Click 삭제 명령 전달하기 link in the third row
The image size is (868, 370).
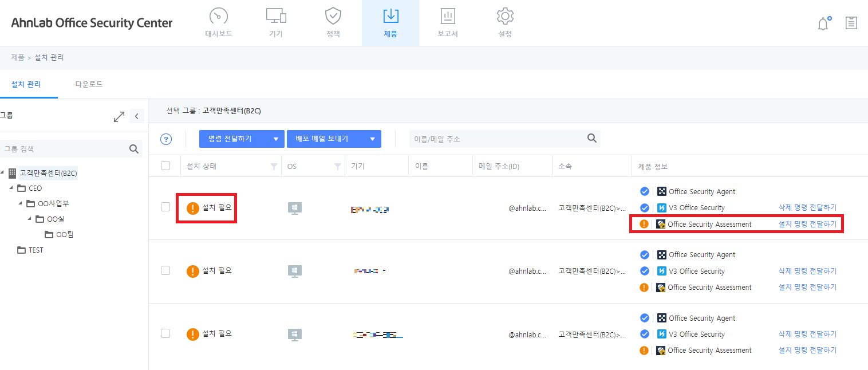(807, 334)
